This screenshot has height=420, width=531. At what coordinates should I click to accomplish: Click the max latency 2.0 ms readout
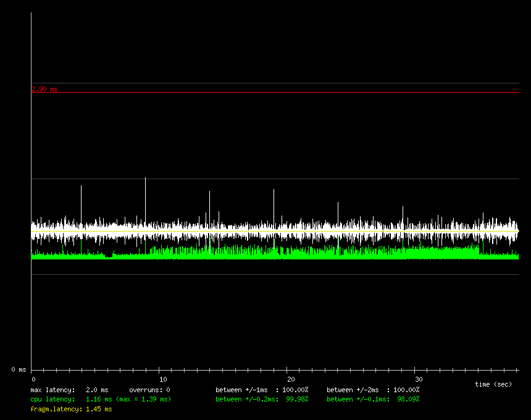pos(69,390)
